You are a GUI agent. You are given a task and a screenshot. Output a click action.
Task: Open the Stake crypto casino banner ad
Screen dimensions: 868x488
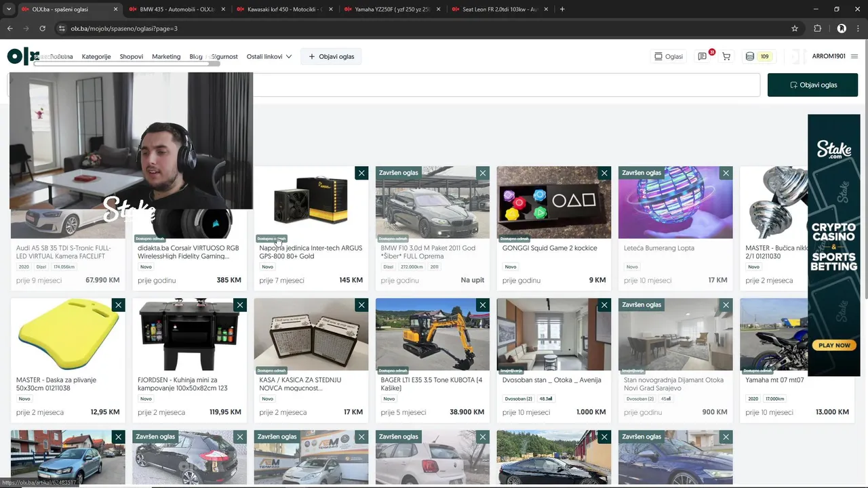[x=833, y=244]
